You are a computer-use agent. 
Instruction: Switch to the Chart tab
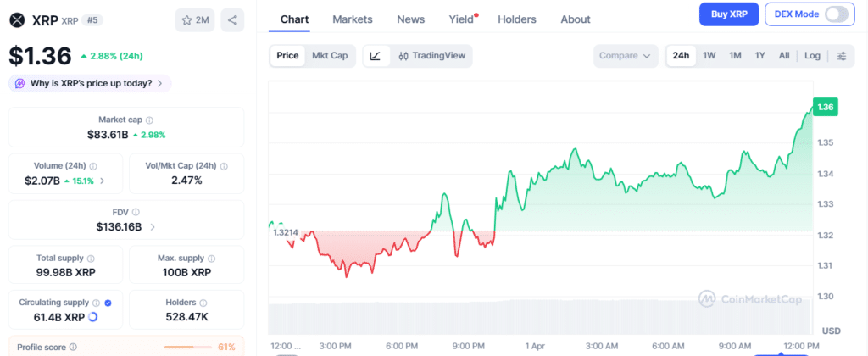point(294,19)
